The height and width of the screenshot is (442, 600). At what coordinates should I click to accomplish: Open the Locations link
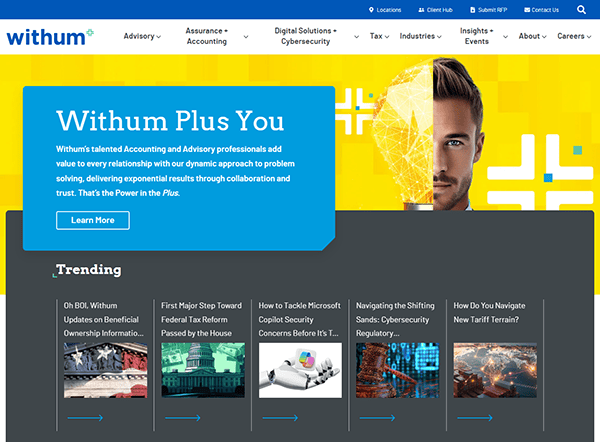coord(389,10)
